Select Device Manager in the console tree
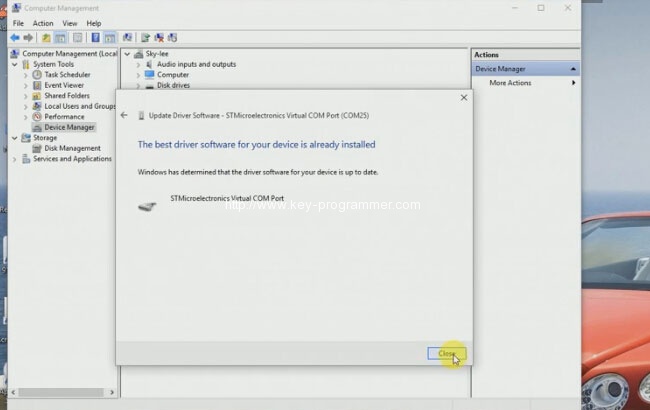 point(69,127)
